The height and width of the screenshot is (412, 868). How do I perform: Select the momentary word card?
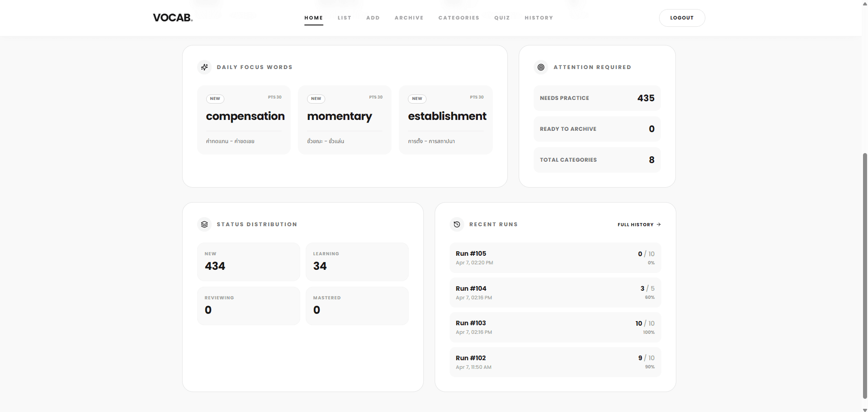click(x=345, y=120)
